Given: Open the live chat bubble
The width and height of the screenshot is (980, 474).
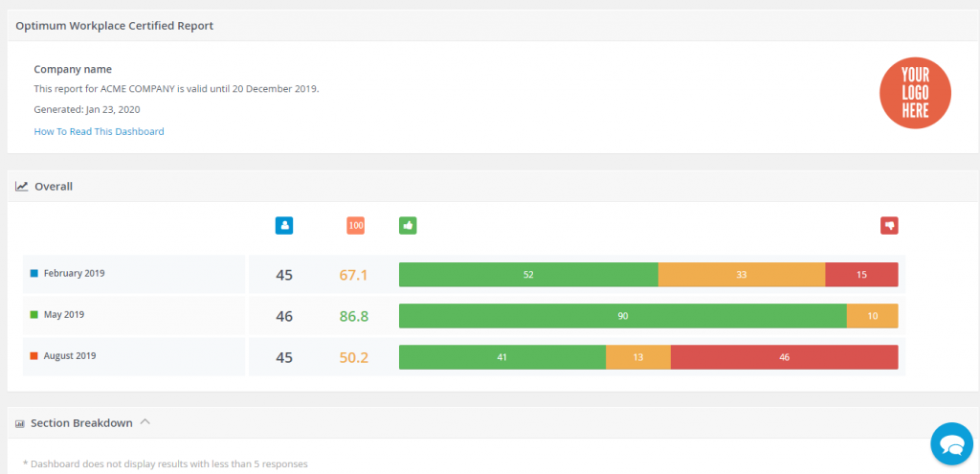Looking at the screenshot, I should click(951, 444).
